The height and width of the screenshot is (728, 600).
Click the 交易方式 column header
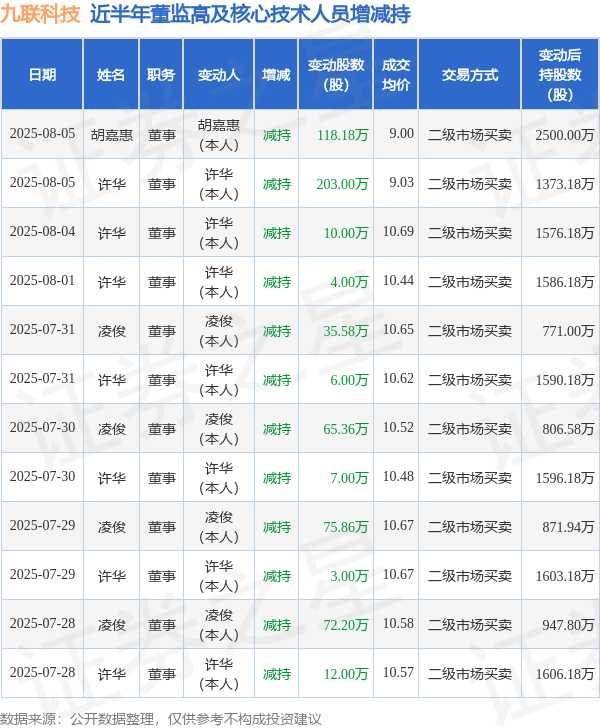(470, 75)
